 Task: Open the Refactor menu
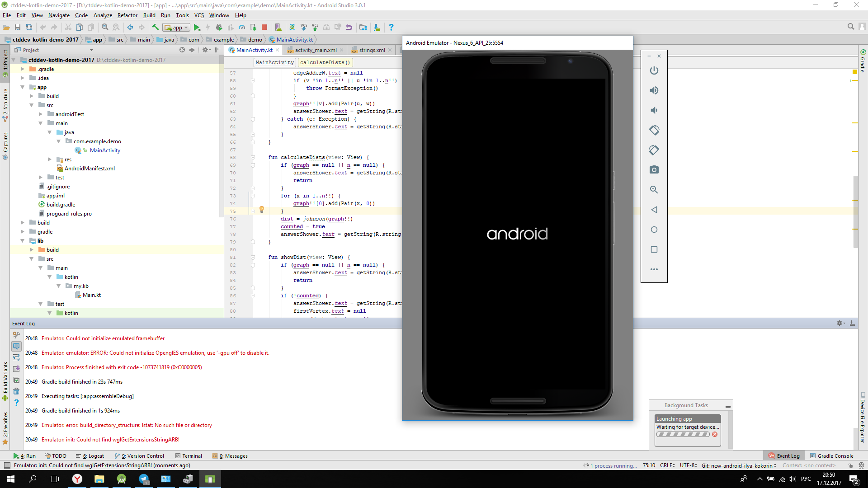(x=127, y=15)
